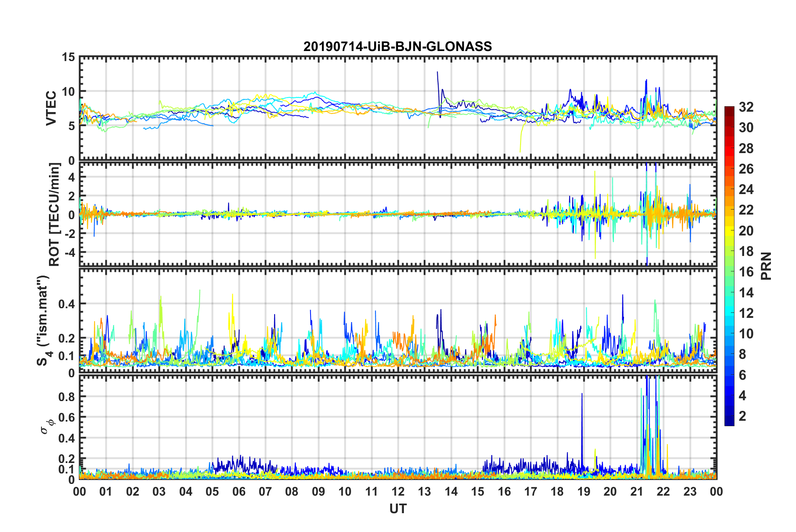Click the colorbar tick label 8
Image resolution: width=796 pixels, height=532 pixels.
pos(742,354)
